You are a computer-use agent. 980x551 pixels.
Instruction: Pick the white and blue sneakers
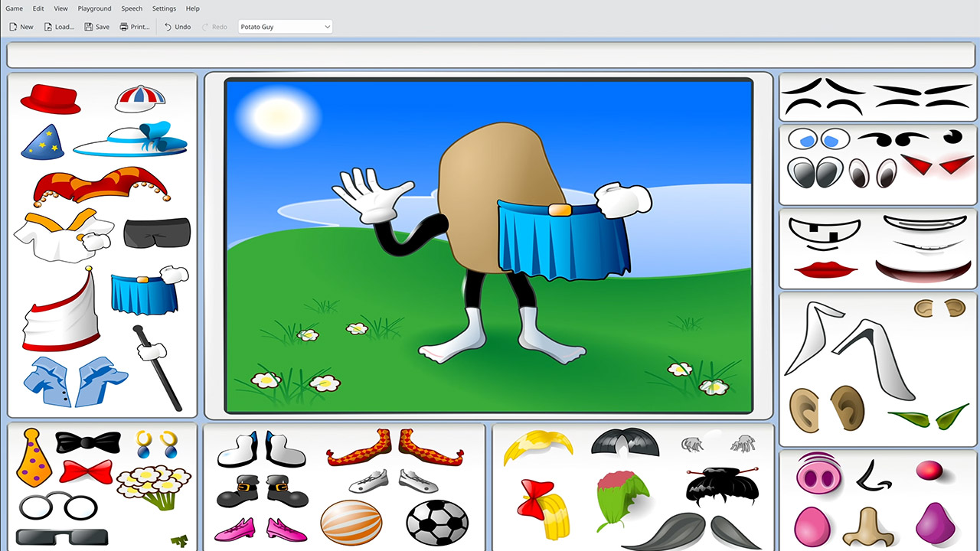pos(261,448)
